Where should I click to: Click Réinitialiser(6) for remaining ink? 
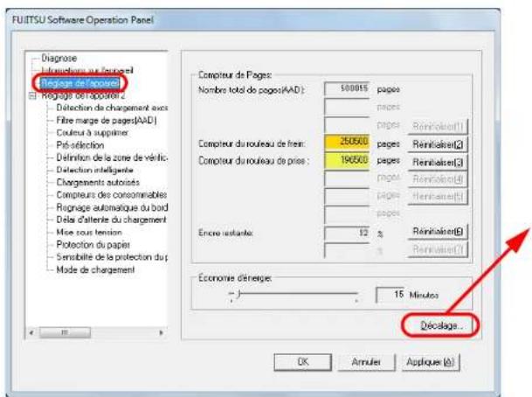click(x=438, y=232)
